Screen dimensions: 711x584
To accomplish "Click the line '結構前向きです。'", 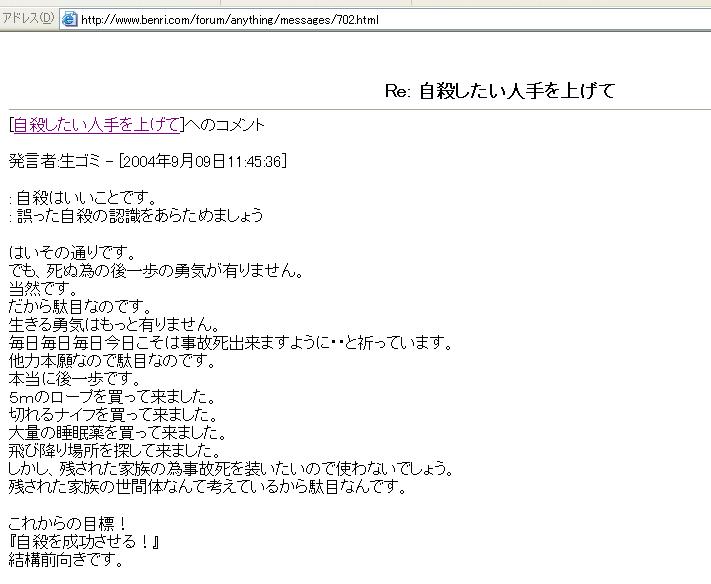I will click(x=66, y=560).
